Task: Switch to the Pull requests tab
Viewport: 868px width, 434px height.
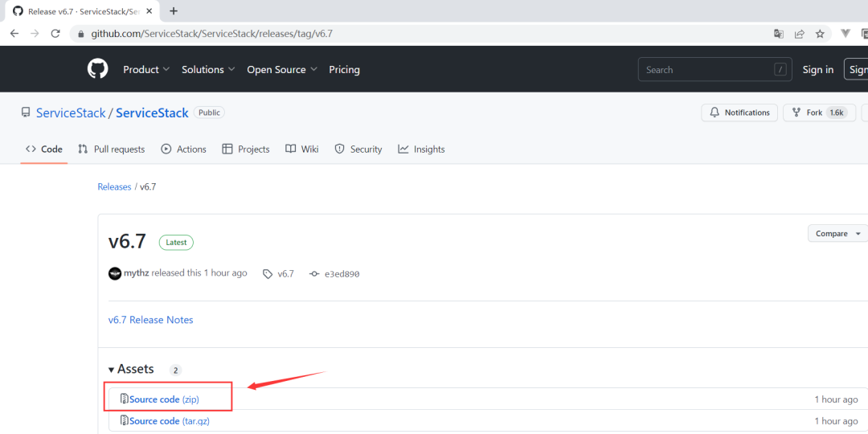Action: (x=111, y=149)
